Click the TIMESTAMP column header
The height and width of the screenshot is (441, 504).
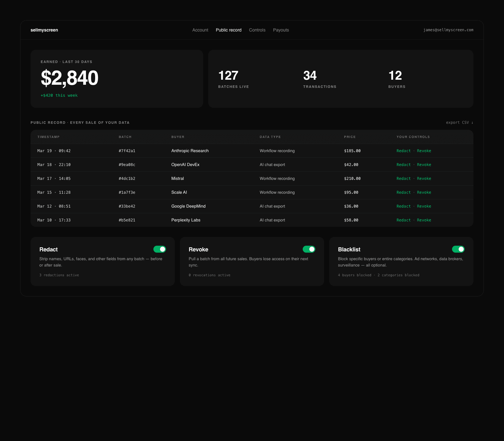[49, 137]
